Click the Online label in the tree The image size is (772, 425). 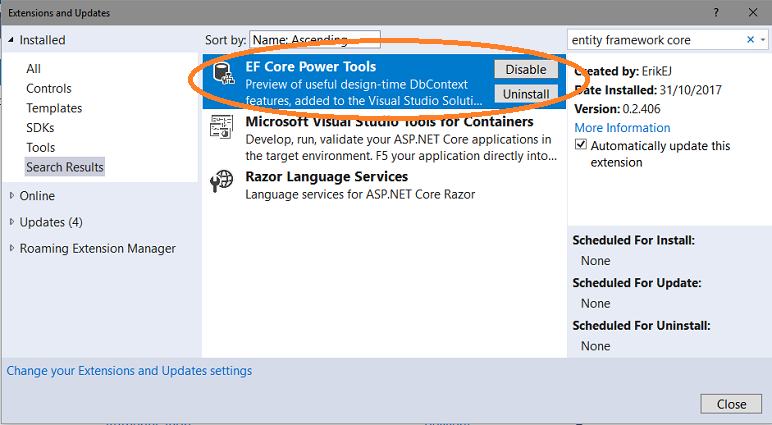37,196
